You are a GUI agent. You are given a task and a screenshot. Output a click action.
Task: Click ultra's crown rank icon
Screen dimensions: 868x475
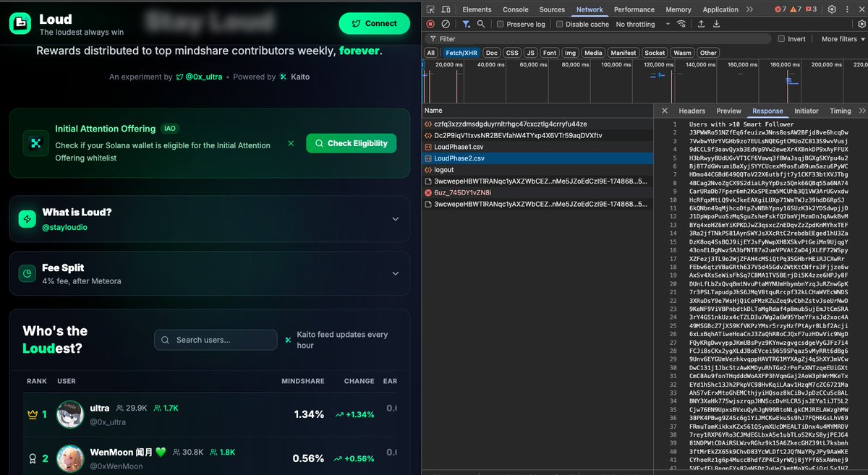point(32,414)
